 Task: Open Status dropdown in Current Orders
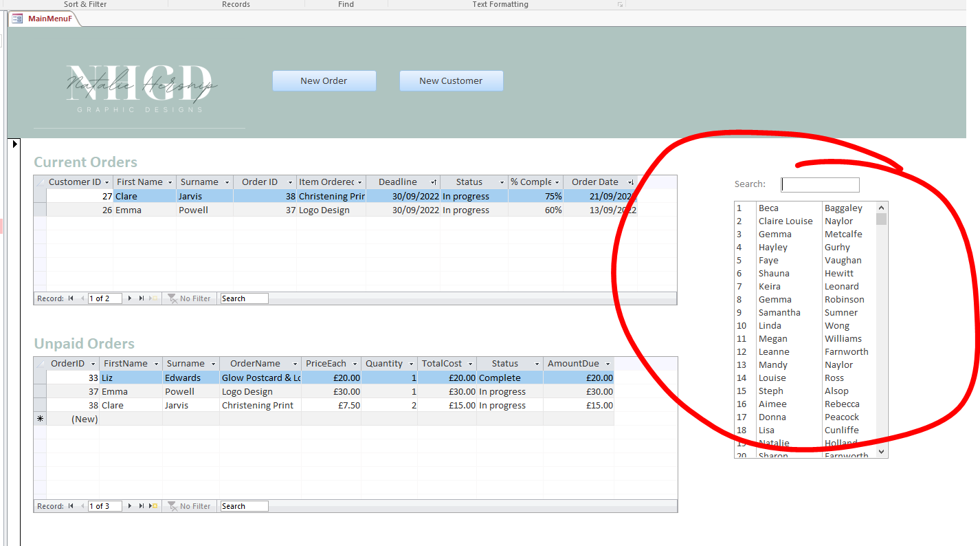(x=502, y=182)
